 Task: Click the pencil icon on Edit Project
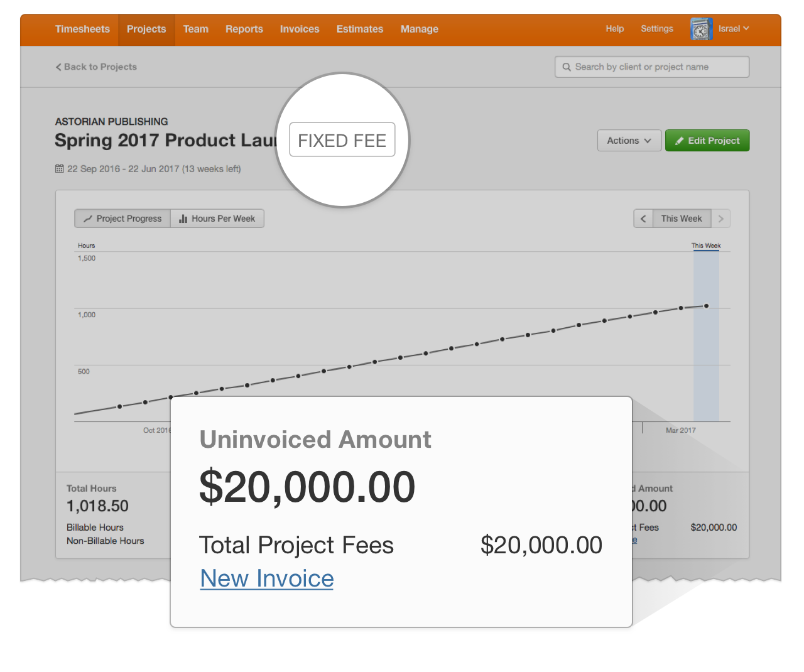pos(680,140)
